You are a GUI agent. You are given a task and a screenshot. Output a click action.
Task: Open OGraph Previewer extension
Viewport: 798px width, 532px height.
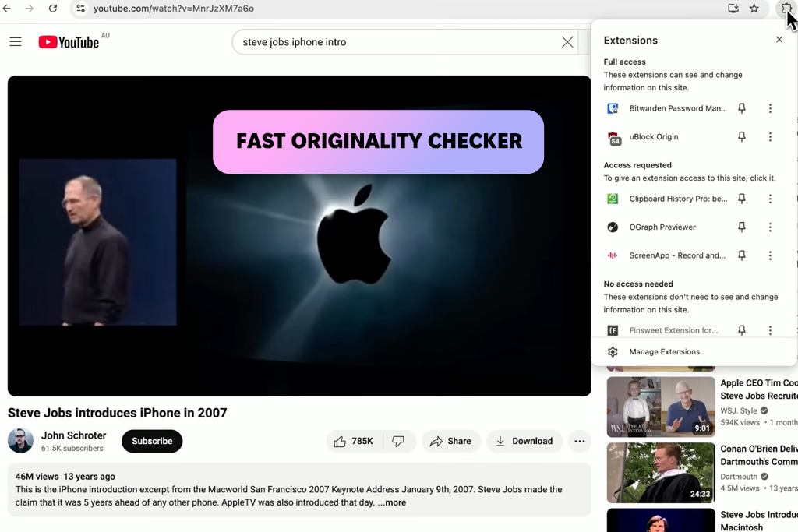click(662, 227)
